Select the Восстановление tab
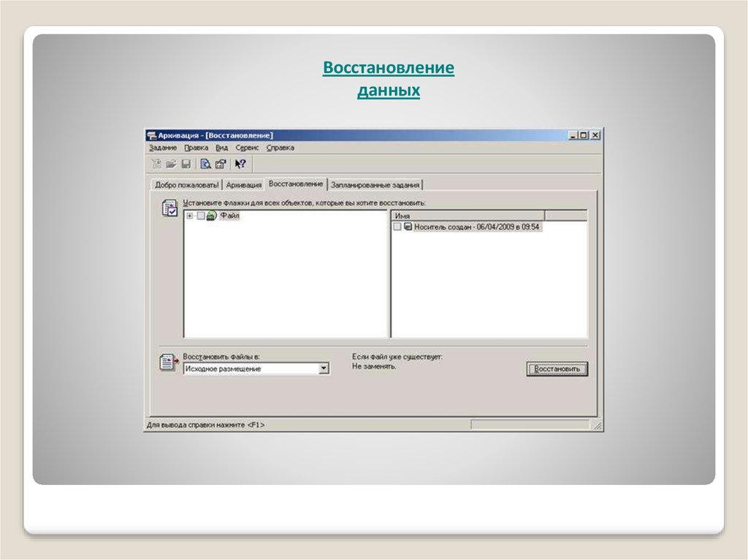This screenshot has height=560, width=748. pyautogui.click(x=296, y=184)
